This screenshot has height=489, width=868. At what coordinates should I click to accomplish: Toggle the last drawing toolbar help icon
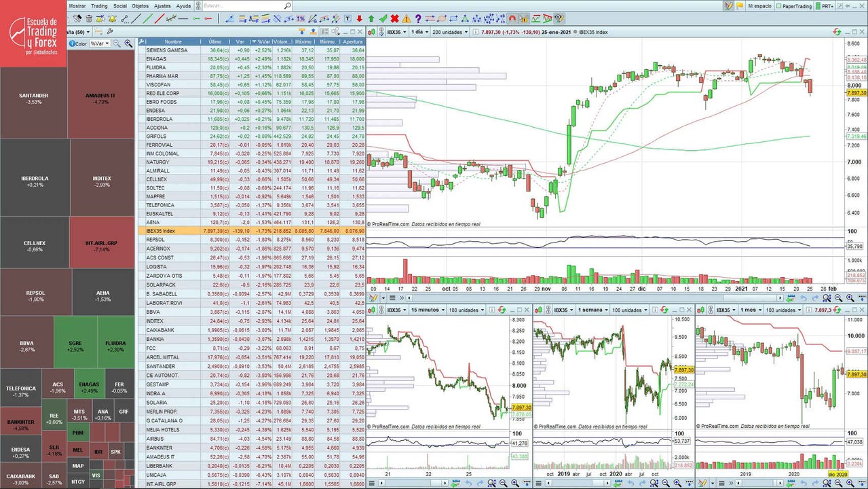[x=559, y=18]
